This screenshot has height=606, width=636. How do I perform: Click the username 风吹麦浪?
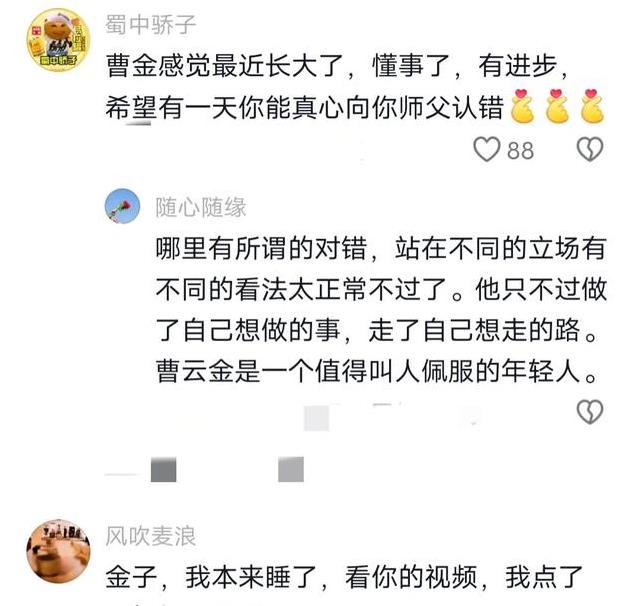pos(151,536)
